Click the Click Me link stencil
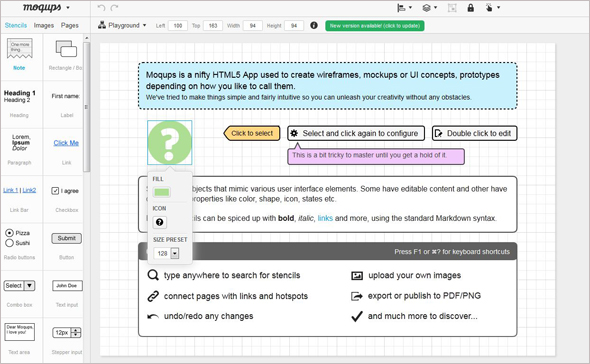The image size is (590, 364). tap(66, 143)
